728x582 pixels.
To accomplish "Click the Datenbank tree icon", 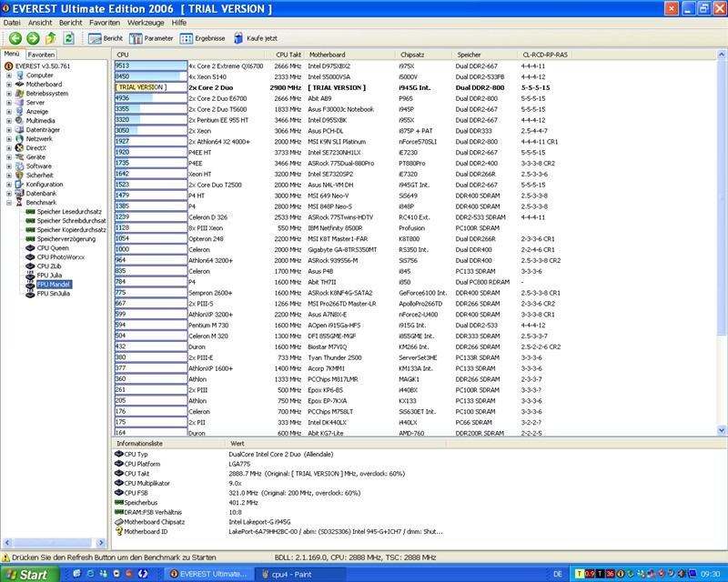I will click(19, 194).
